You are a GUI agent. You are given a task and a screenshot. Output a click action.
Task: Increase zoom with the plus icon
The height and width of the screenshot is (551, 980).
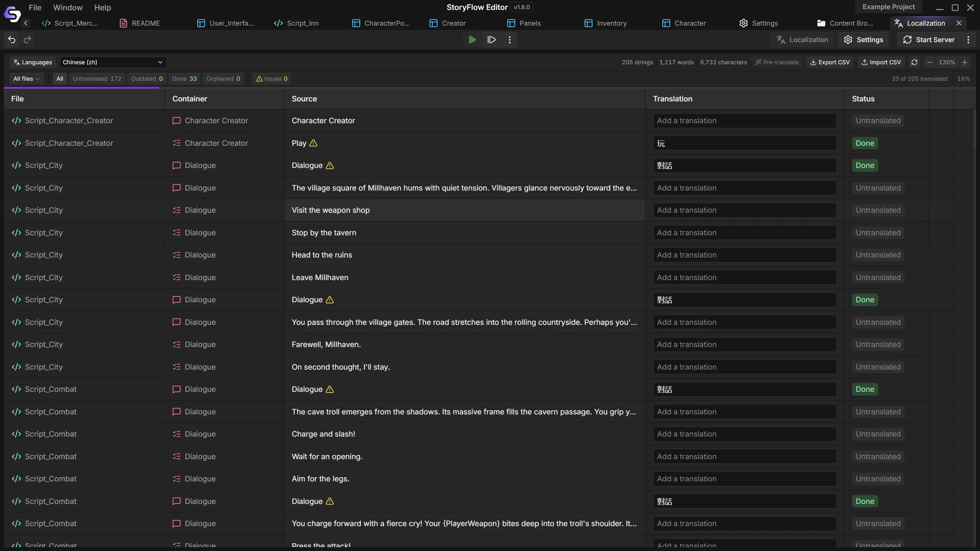[965, 62]
